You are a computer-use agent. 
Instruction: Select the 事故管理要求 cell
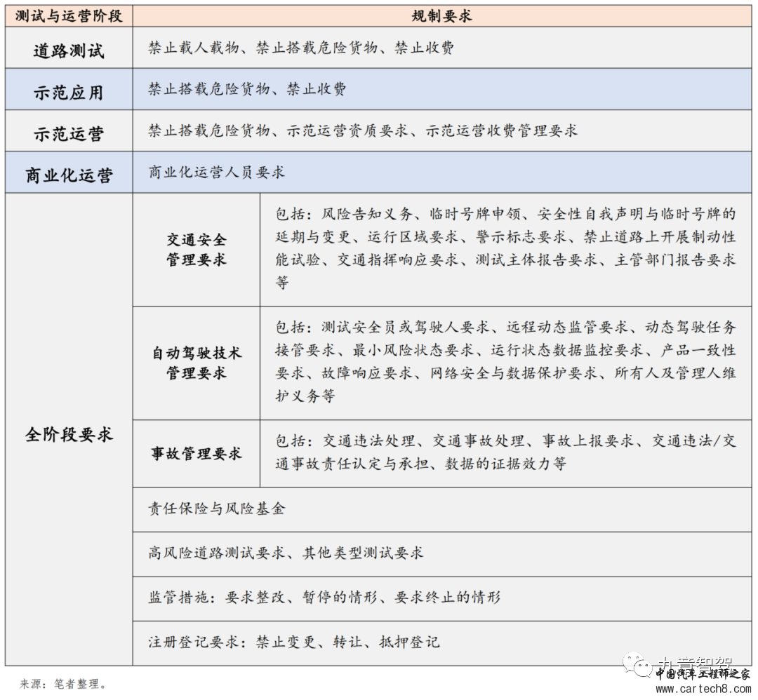[197, 452]
